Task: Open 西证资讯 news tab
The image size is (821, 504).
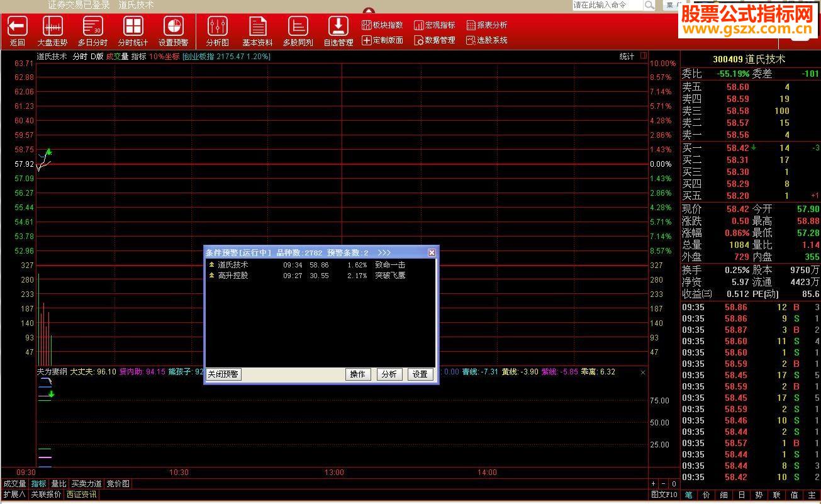Action: [82, 495]
